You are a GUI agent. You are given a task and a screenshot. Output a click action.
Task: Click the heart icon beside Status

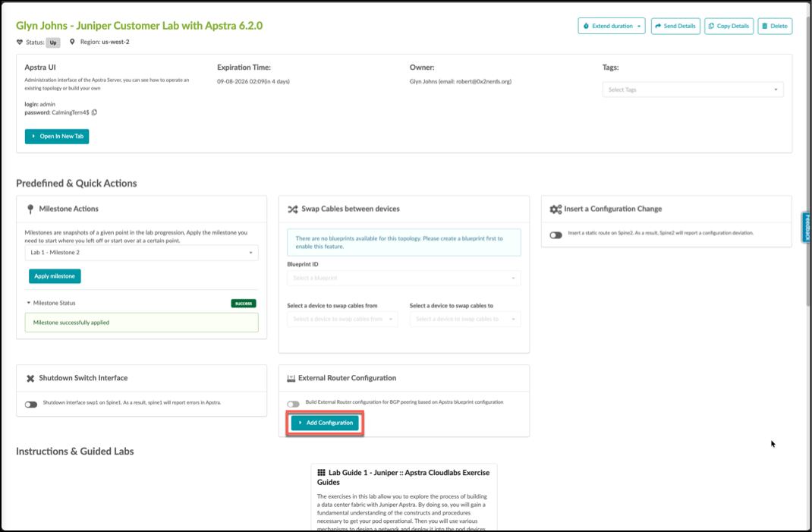(20, 42)
